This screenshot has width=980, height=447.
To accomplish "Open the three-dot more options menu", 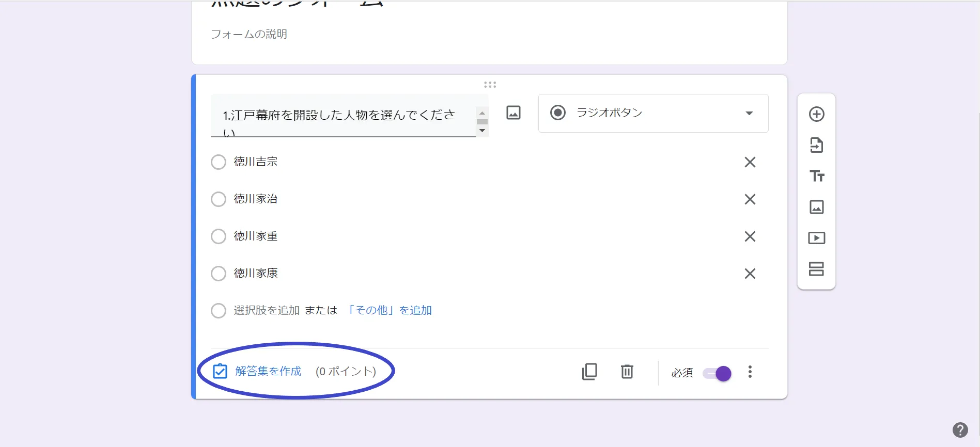I will 750,372.
